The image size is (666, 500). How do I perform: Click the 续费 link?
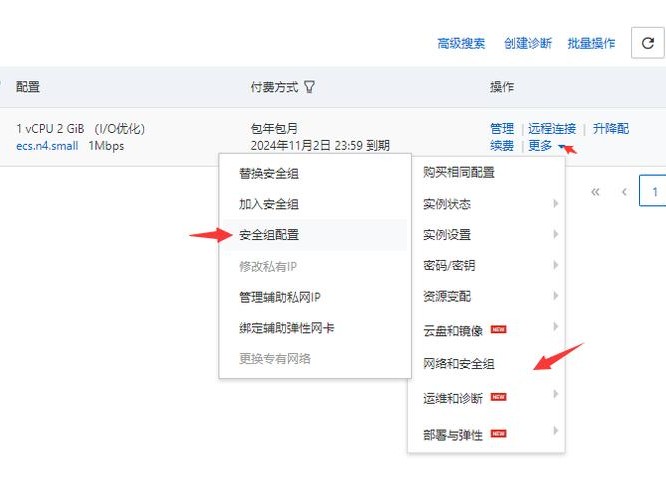click(502, 146)
